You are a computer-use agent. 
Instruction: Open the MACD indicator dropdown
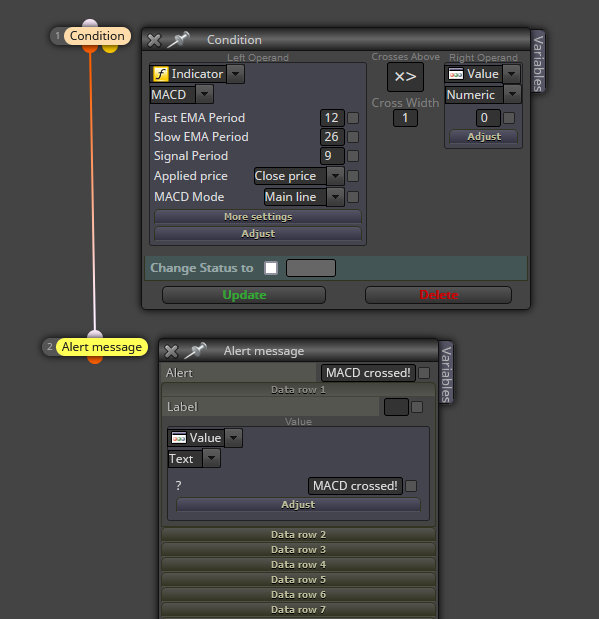click(x=204, y=94)
